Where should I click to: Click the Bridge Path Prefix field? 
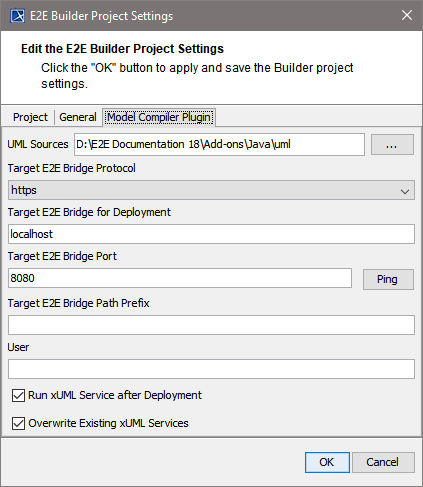[x=211, y=325]
